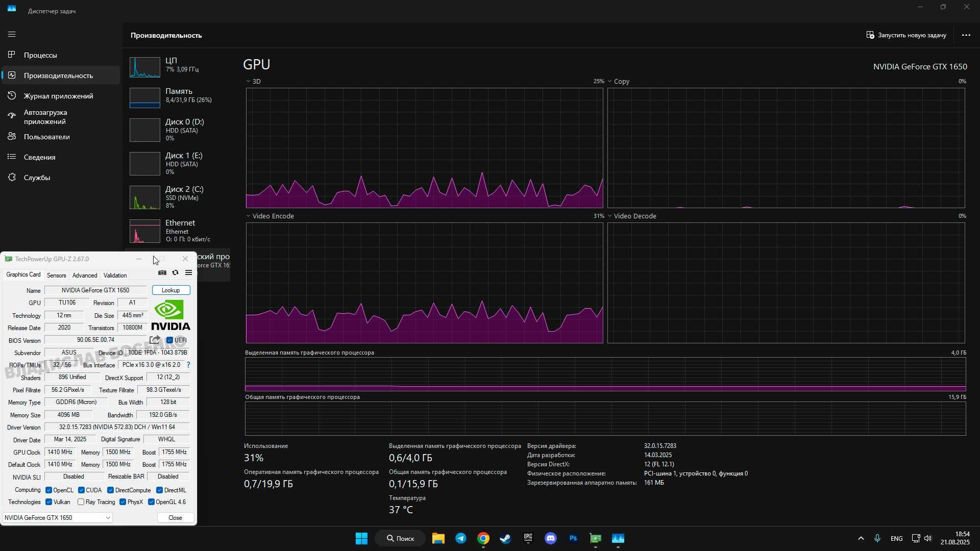Open the Сведения page

point(61,157)
